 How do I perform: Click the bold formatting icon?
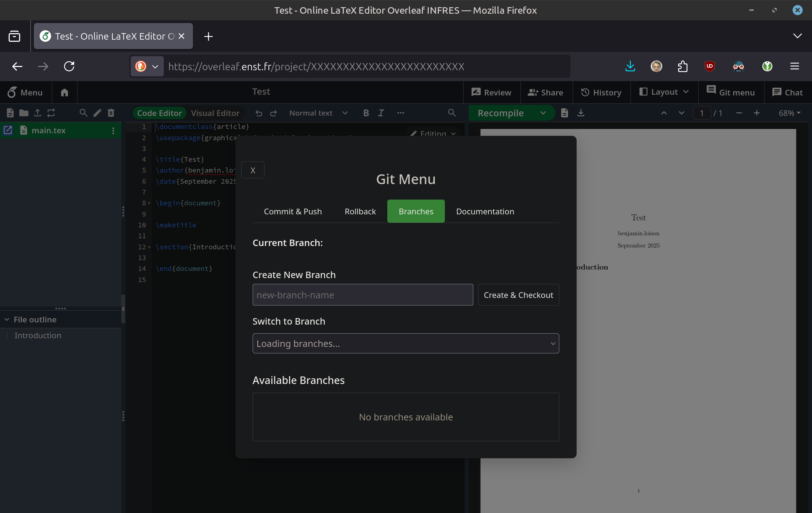(366, 113)
